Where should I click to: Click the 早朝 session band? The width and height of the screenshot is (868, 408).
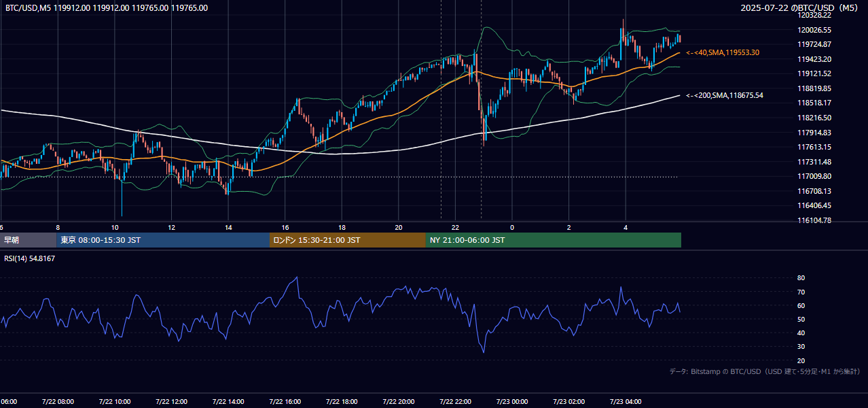coord(29,240)
